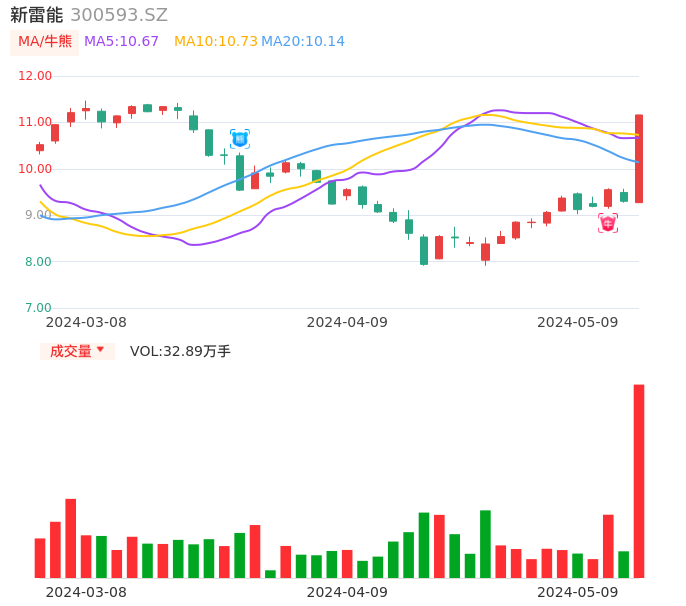Click the 2024-05-09 volume chart date label
686x606 pixels.
pos(577,592)
